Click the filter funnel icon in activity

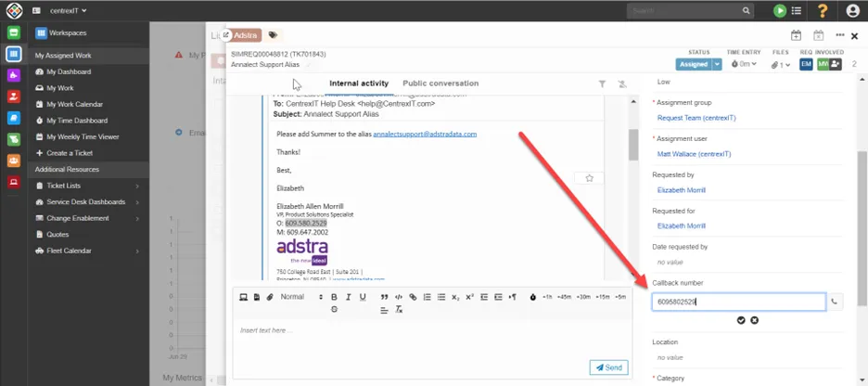click(x=602, y=84)
